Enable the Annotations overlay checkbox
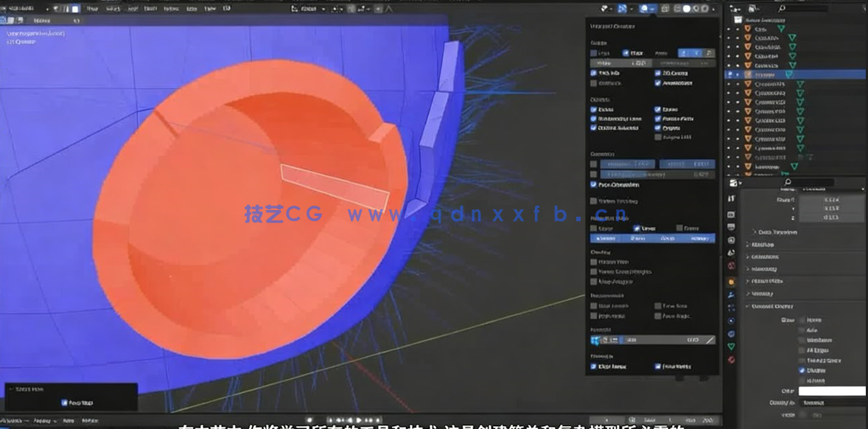The width and height of the screenshot is (868, 429). click(x=658, y=83)
